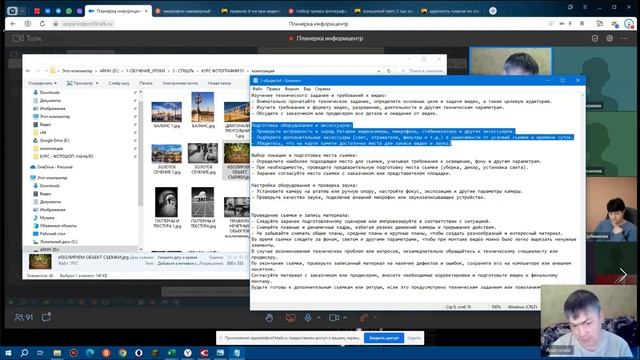The width and height of the screenshot is (640, 360).
Task: Click "Печать" in Explorer toolbar
Action: coord(146,83)
